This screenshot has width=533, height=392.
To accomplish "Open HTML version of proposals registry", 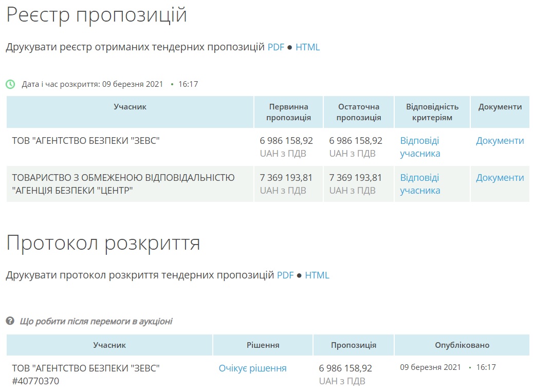I will tap(307, 47).
